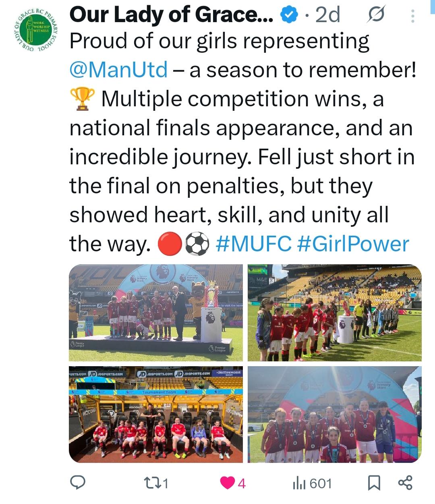Open the @ManUtd mention link
Image resolution: width=435 pixels, height=504 pixels.
pos(118,70)
